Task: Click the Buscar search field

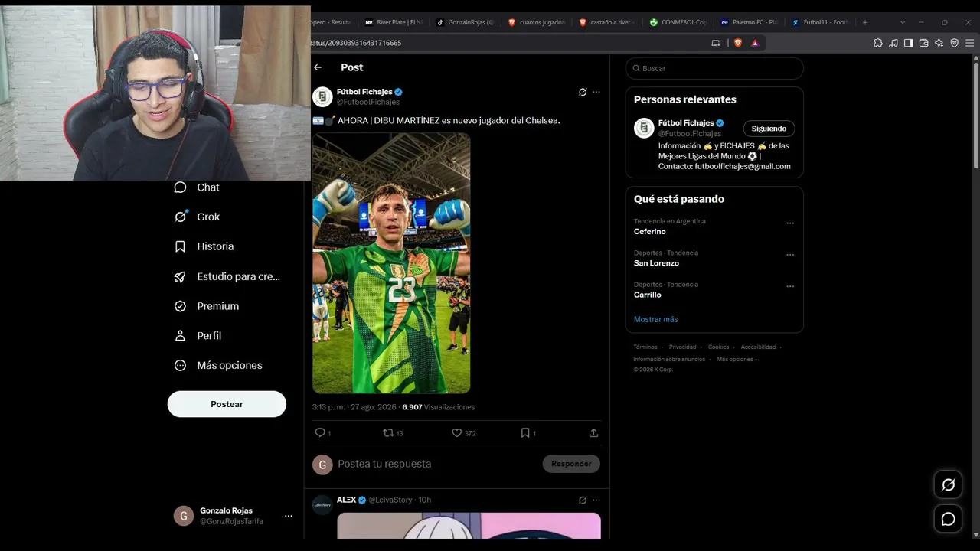Action: (714, 68)
